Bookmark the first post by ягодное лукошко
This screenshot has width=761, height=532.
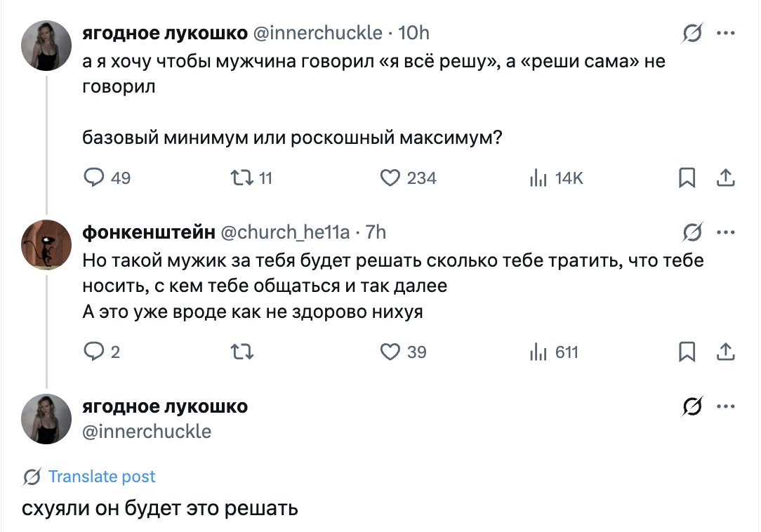point(687,178)
